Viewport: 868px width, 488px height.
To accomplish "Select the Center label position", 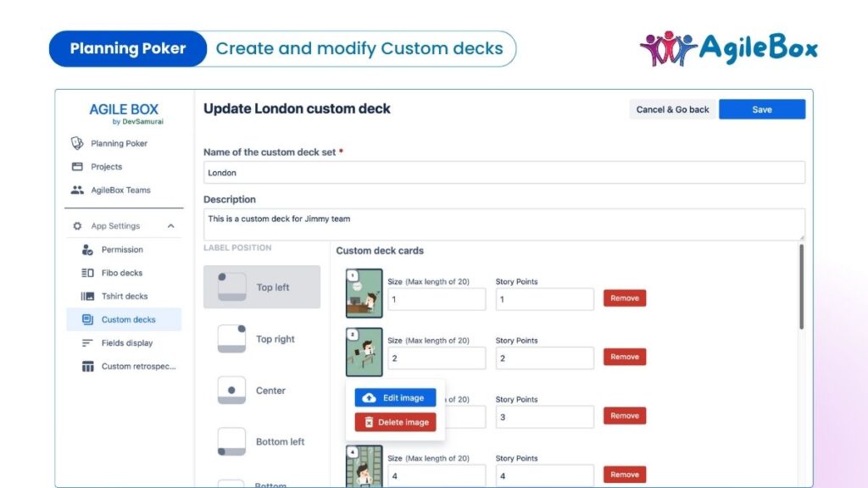I will [261, 390].
